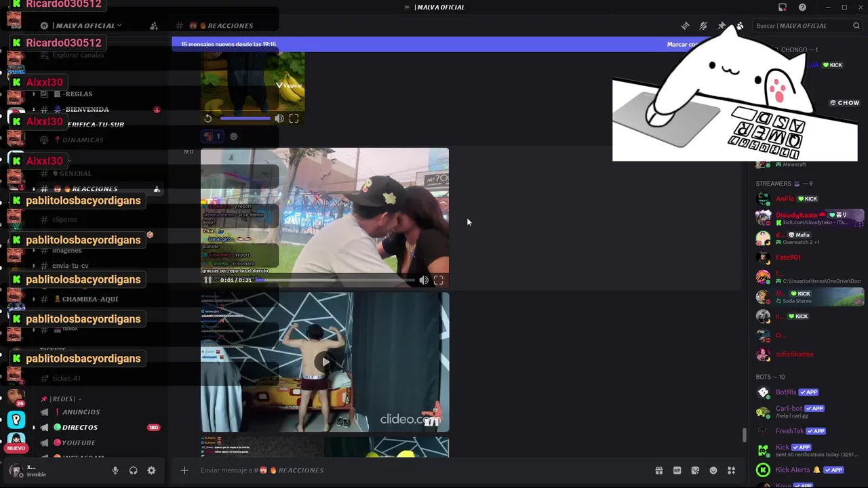Viewport: 868px width, 488px height.
Task: Add reaction smiley under banana video
Action: click(x=233, y=136)
